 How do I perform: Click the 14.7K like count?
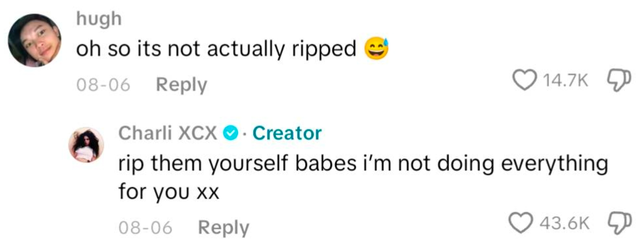point(565,80)
